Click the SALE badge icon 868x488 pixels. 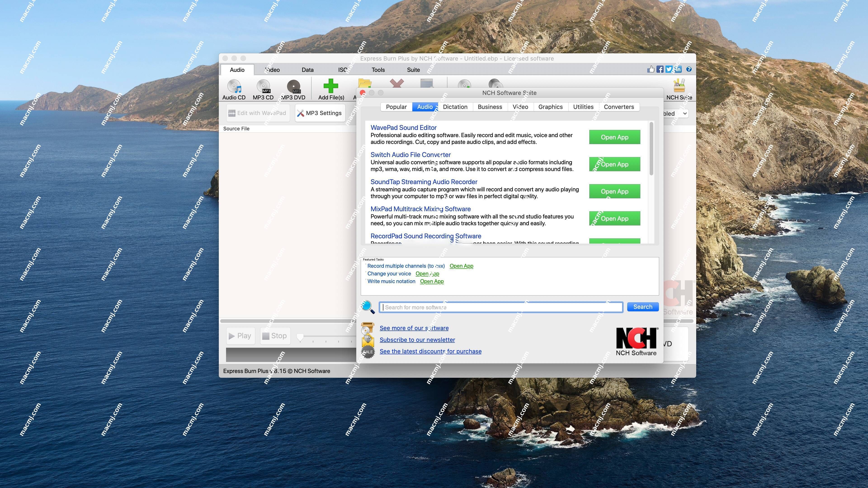click(368, 352)
